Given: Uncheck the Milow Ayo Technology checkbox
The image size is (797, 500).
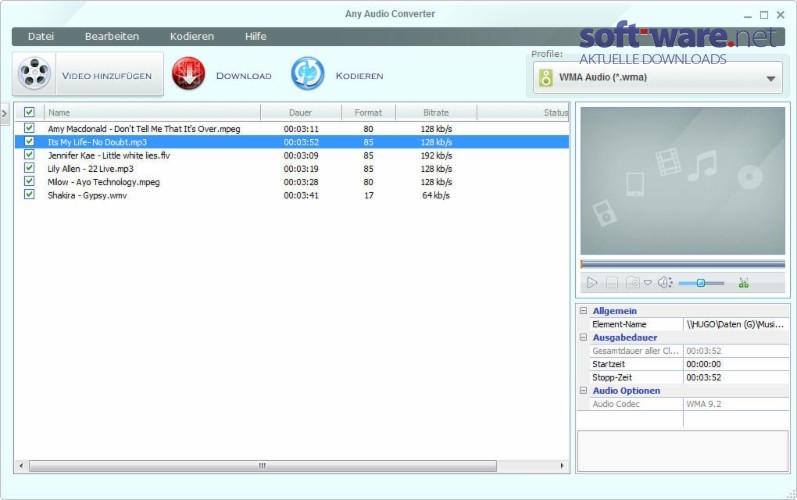Looking at the screenshot, I should (29, 181).
